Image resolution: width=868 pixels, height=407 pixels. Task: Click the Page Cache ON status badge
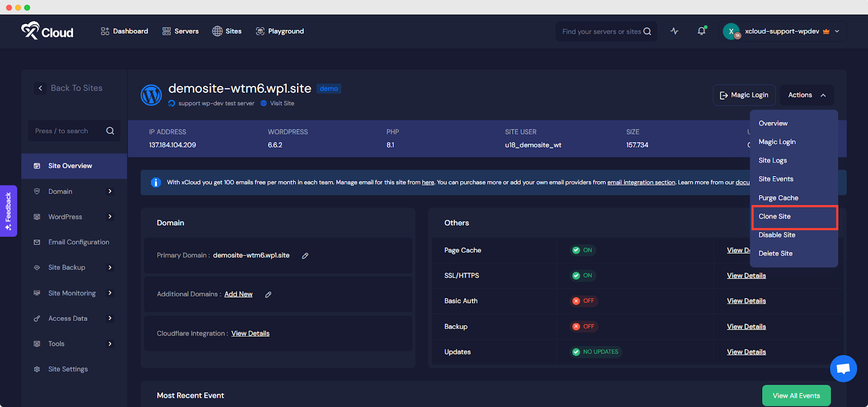(x=583, y=250)
